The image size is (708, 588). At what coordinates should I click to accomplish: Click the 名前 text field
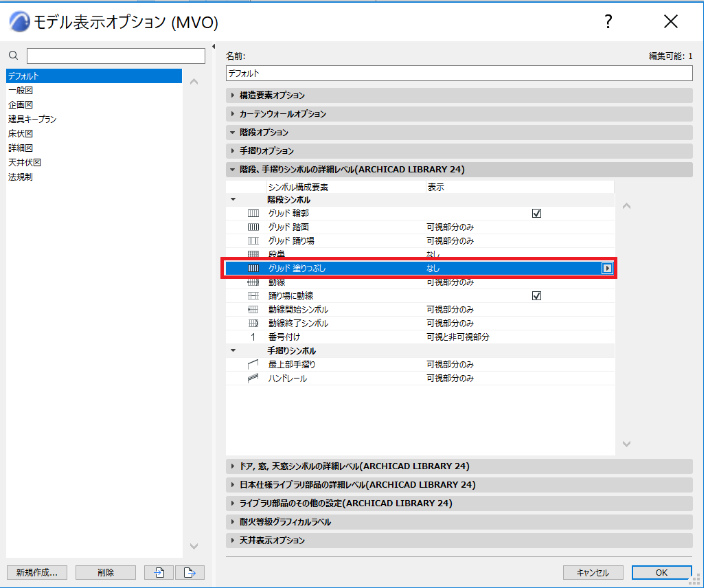(x=459, y=73)
